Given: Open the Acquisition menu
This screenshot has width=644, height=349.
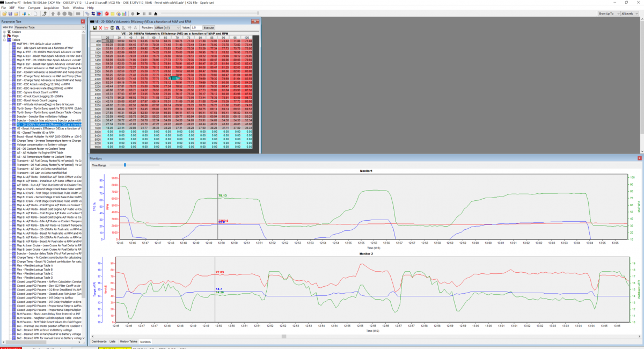Looking at the screenshot, I should tap(51, 8).
